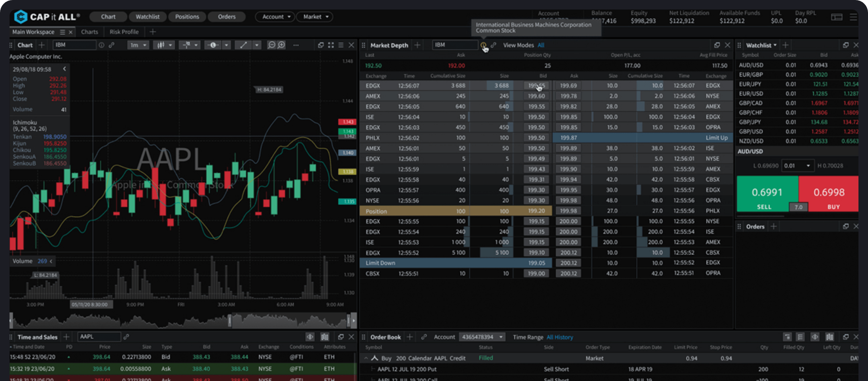
Task: Click info icon next to Market Depth IBM
Action: pyautogui.click(x=484, y=45)
